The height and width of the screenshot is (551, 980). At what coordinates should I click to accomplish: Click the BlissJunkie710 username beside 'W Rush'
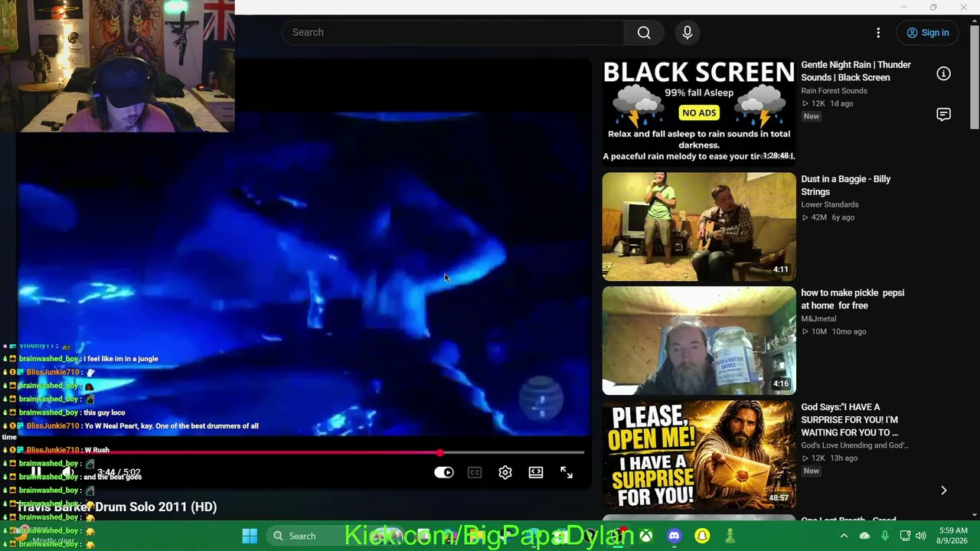(53, 450)
